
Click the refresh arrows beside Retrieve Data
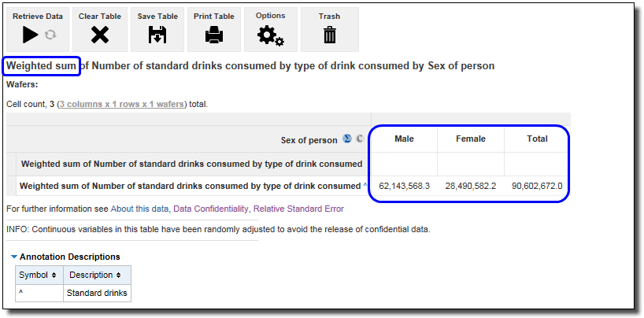(x=50, y=35)
